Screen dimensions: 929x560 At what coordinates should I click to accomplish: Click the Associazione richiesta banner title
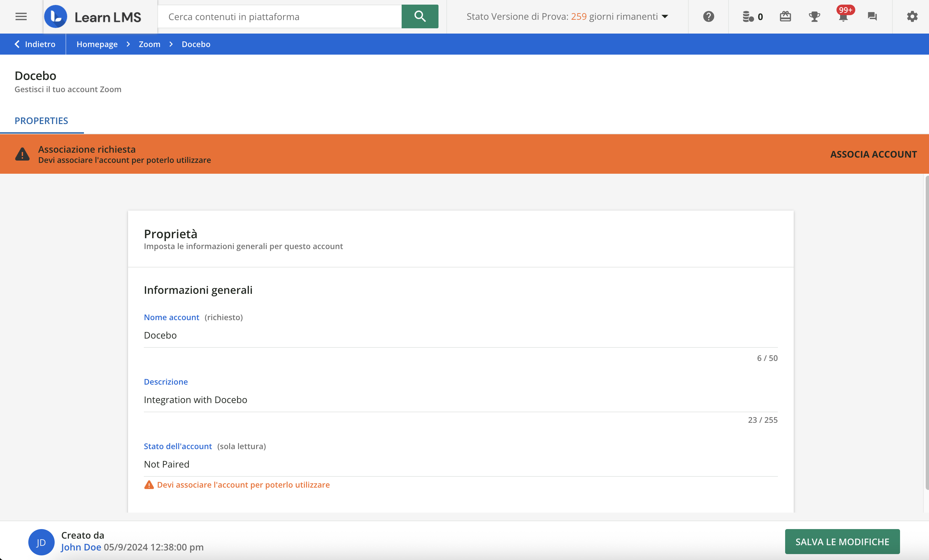tap(87, 149)
